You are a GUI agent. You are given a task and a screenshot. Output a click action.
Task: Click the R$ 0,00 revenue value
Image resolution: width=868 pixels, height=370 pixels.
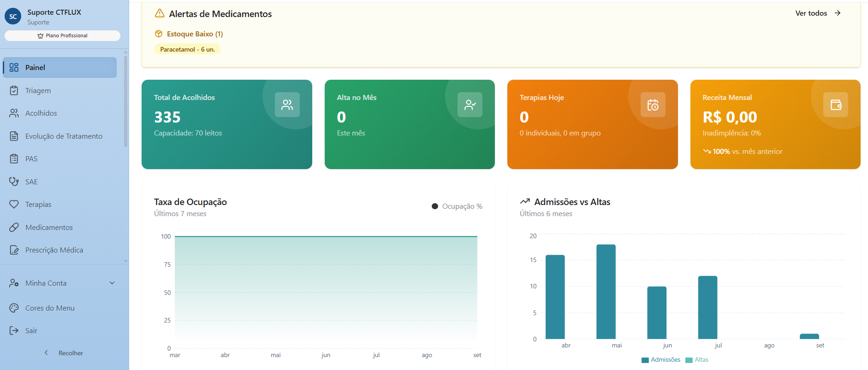pos(730,117)
